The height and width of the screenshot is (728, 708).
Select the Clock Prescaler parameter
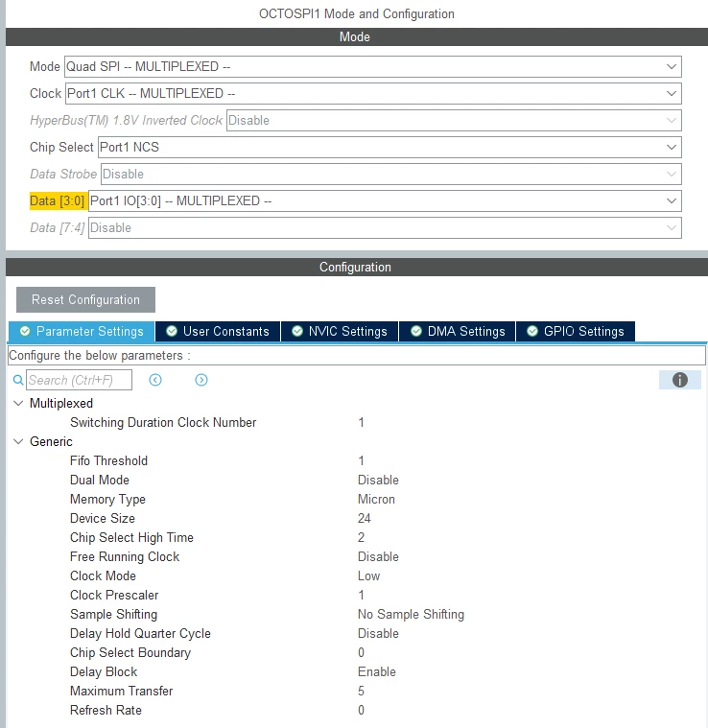pyautogui.click(x=114, y=596)
